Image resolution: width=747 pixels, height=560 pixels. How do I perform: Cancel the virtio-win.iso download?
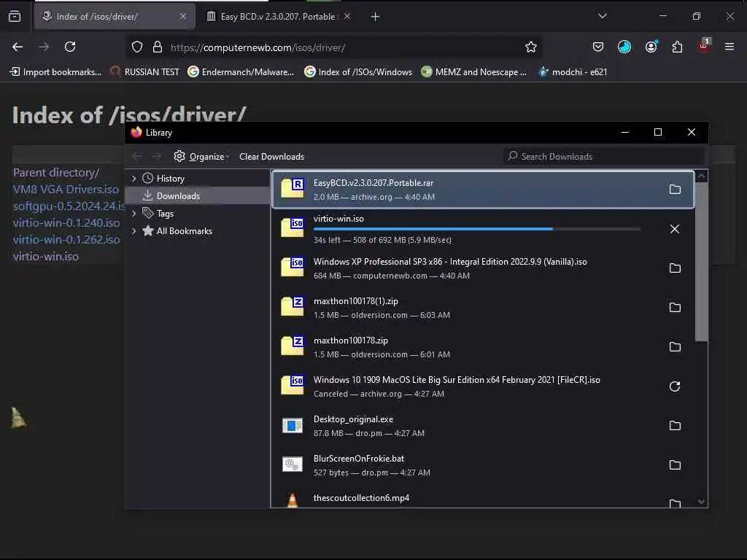[675, 229]
